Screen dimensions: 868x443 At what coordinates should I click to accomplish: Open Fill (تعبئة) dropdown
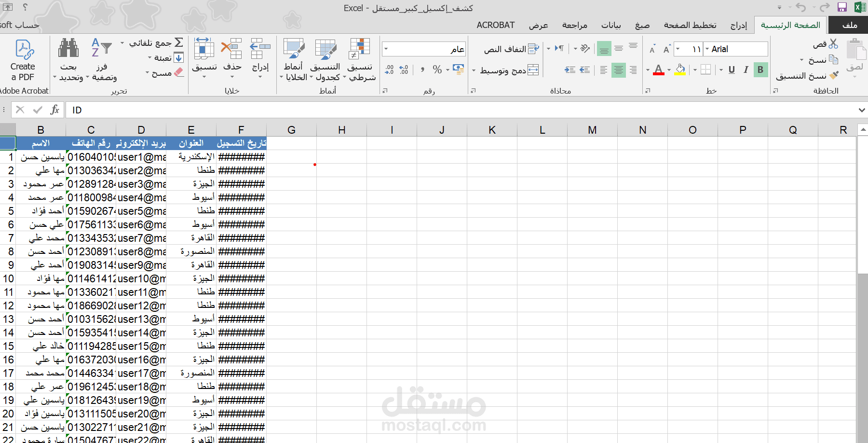click(149, 58)
